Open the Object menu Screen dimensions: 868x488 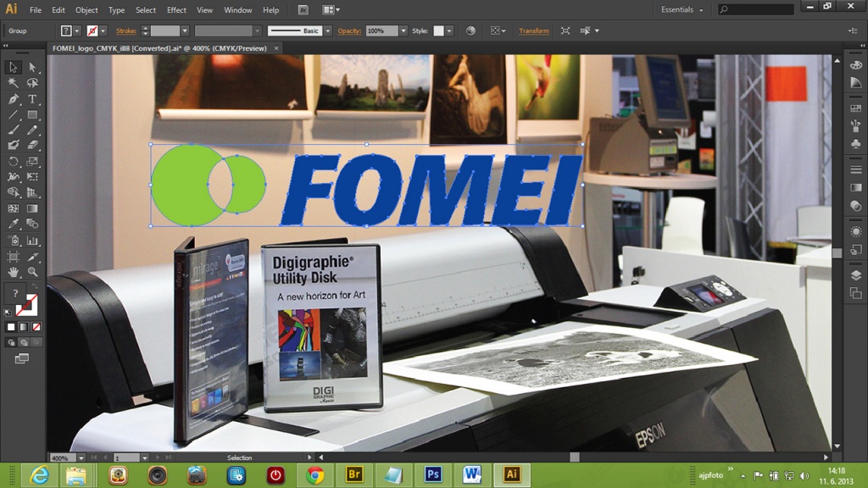86,10
